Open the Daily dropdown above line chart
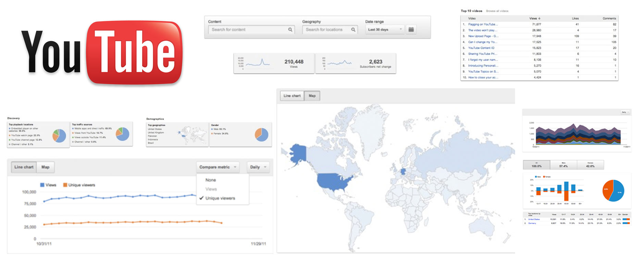 tap(258, 167)
